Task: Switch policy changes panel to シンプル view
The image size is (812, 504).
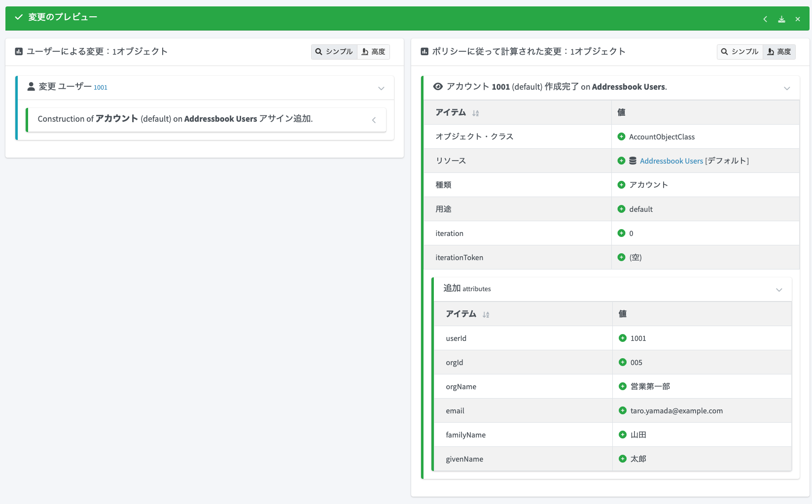Action: [x=740, y=52]
